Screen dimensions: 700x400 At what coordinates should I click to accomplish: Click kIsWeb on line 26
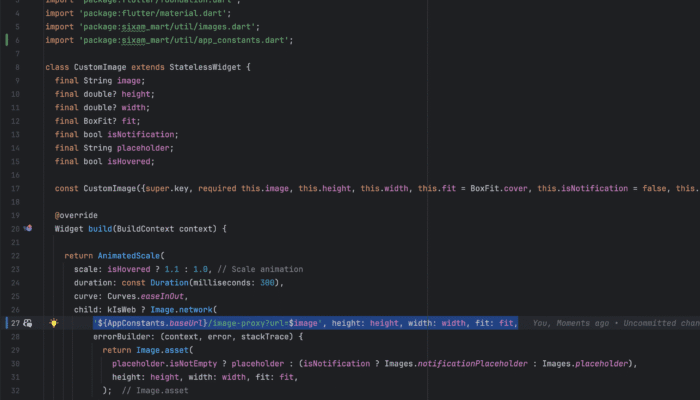click(121, 310)
